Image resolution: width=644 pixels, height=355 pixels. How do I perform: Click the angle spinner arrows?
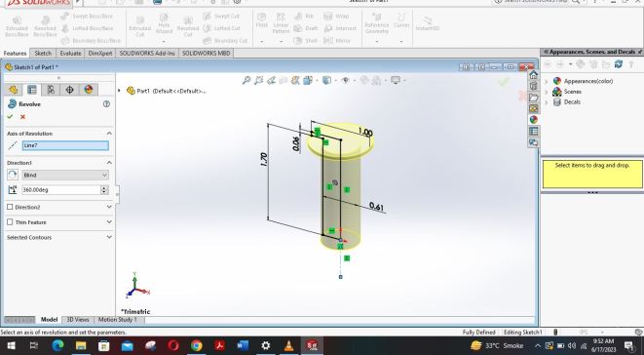click(x=104, y=189)
